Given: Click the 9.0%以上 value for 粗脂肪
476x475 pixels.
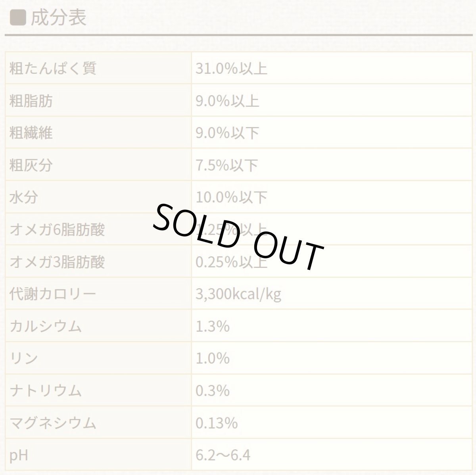Looking at the screenshot, I should coord(227,101).
